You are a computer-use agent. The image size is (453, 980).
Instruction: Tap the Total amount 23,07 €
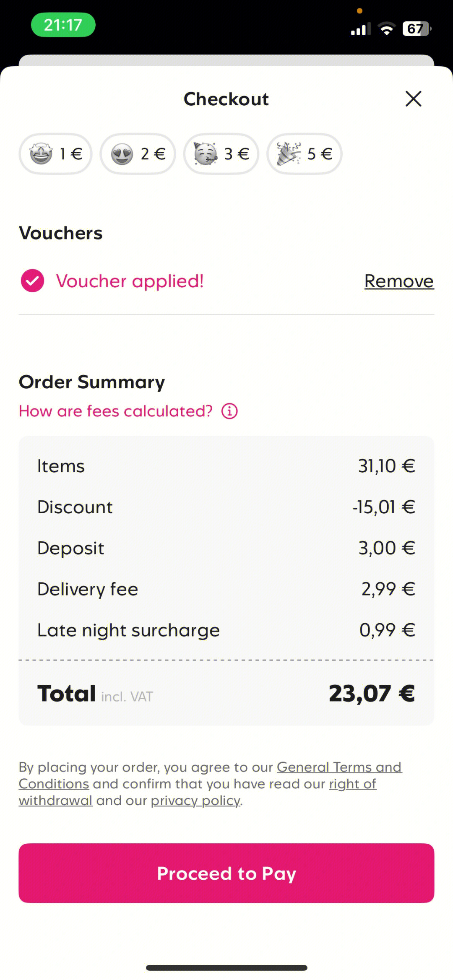[x=372, y=693]
